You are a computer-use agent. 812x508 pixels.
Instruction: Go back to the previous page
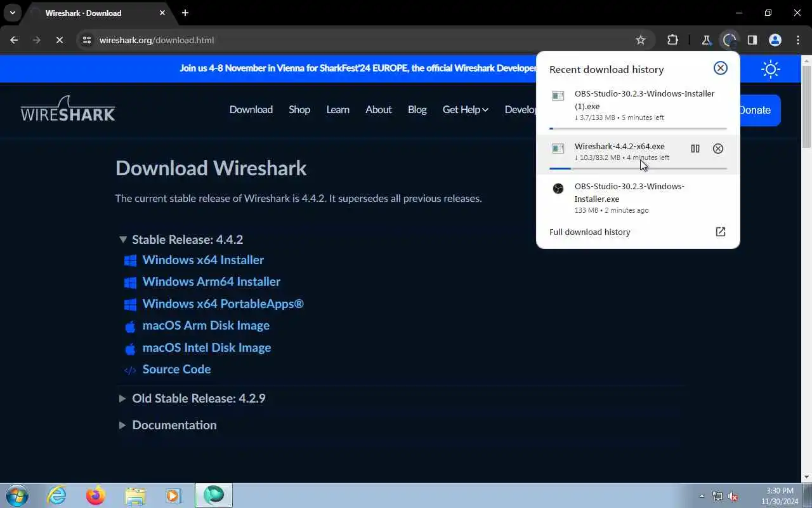coord(14,40)
